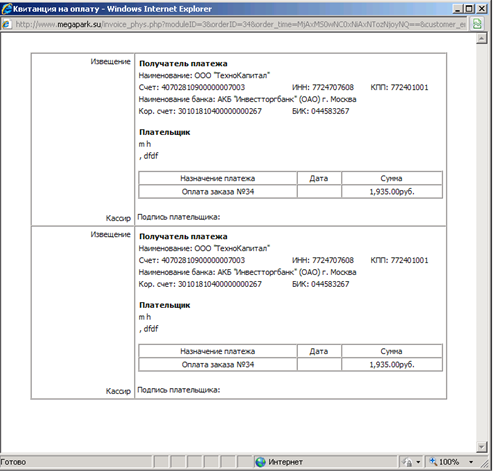The height and width of the screenshot is (471, 494).
Task: Click 'Плательщик' heading in second receipt
Action: [x=164, y=305]
